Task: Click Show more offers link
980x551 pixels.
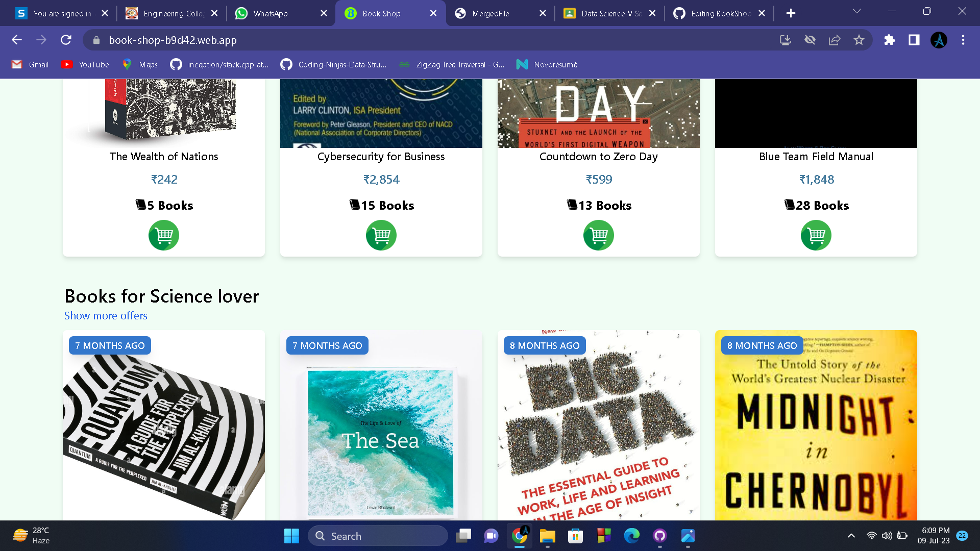Action: coord(106,316)
